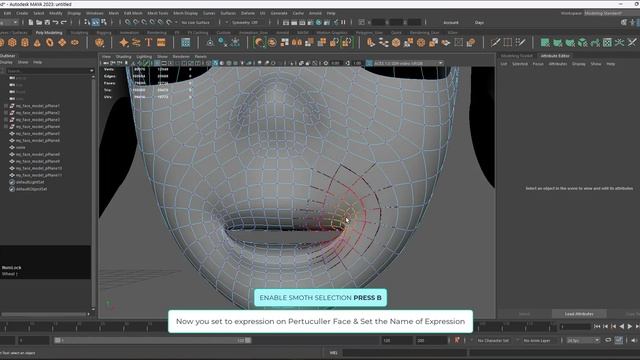640x360 pixels.
Task: Open the viewport Shading menu
Action: pos(123,57)
